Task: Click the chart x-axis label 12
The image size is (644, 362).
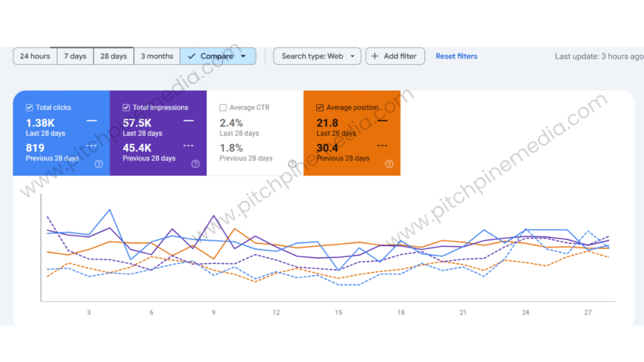Action: pos(276,312)
